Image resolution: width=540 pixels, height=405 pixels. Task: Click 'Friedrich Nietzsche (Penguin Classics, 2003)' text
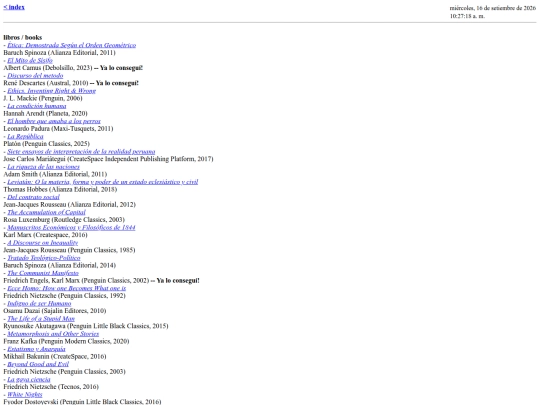[64, 372]
